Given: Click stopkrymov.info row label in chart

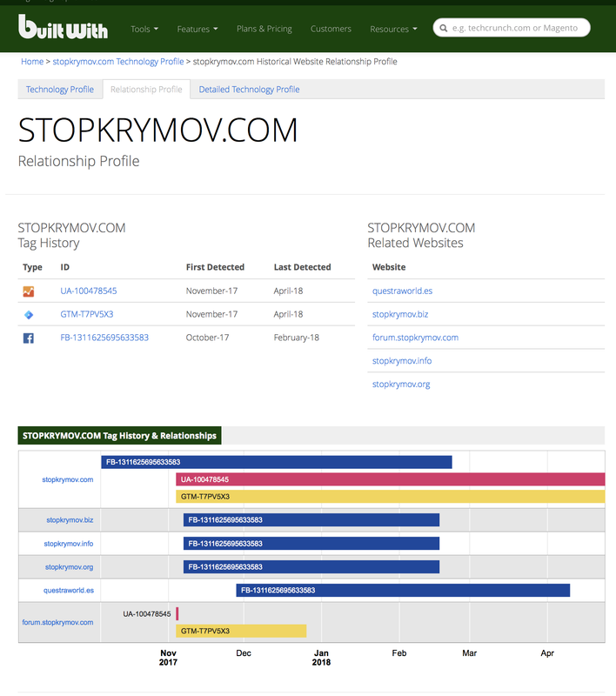Looking at the screenshot, I should (69, 543).
